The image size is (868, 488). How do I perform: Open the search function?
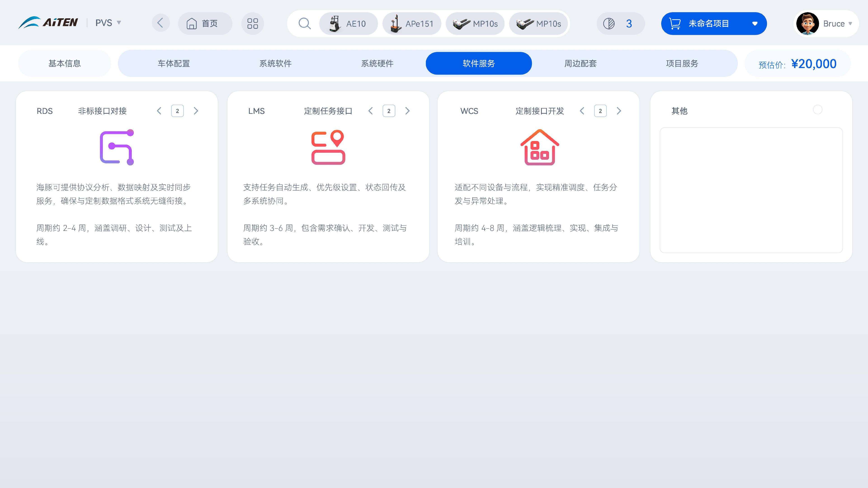coord(304,23)
